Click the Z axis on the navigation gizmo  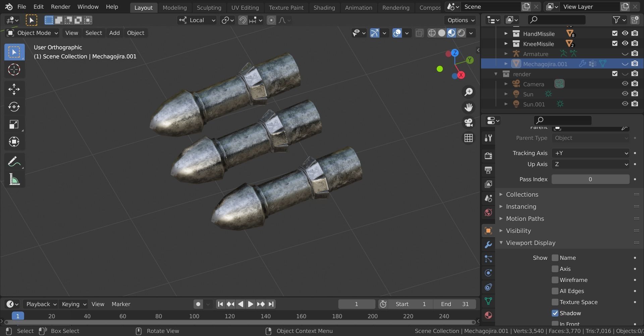pyautogui.click(x=455, y=53)
